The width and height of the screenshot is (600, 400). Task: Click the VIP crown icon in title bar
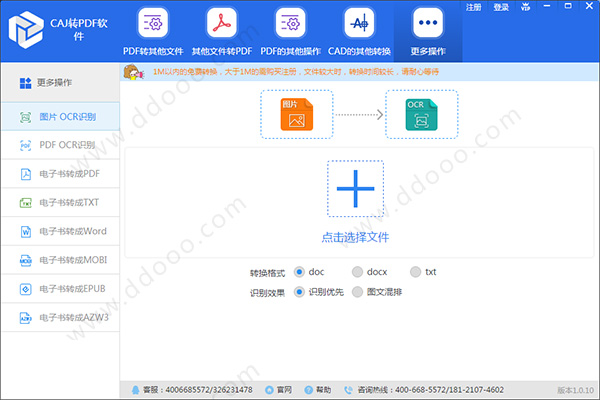[x=525, y=7]
